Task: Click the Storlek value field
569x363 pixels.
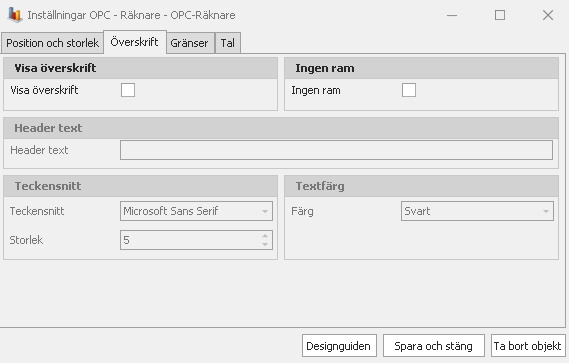Action: [x=191, y=240]
